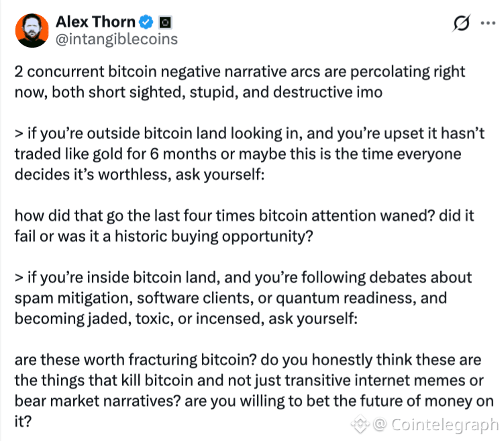This screenshot has width=504, height=441.
Task: Click the blue verified checkmark badge
Action: click(x=146, y=22)
